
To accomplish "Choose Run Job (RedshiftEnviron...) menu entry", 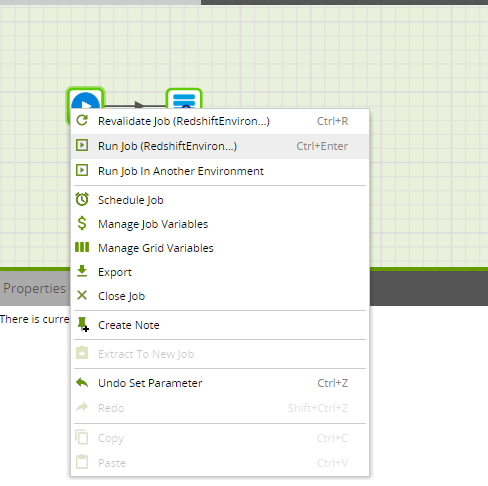I will click(220, 146).
